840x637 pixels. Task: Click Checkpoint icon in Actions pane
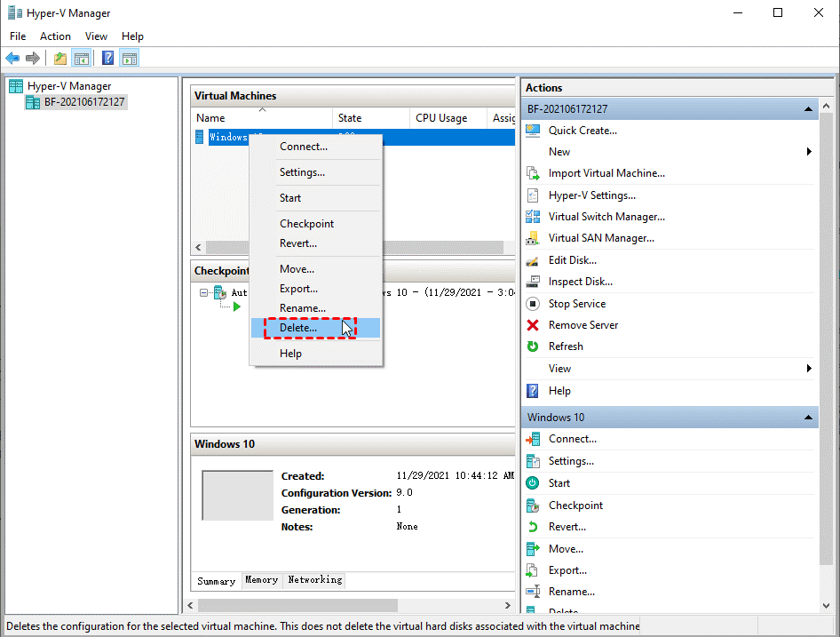click(x=533, y=506)
